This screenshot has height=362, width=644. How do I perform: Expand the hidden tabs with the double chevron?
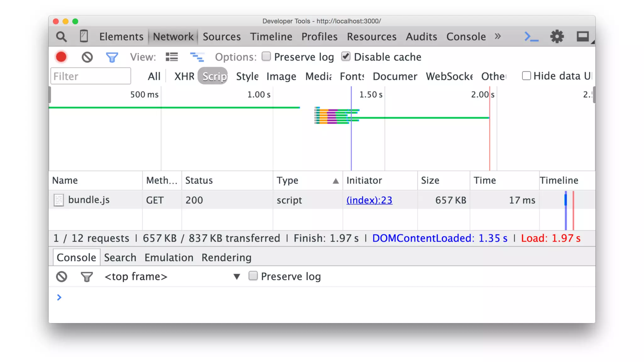[497, 36]
